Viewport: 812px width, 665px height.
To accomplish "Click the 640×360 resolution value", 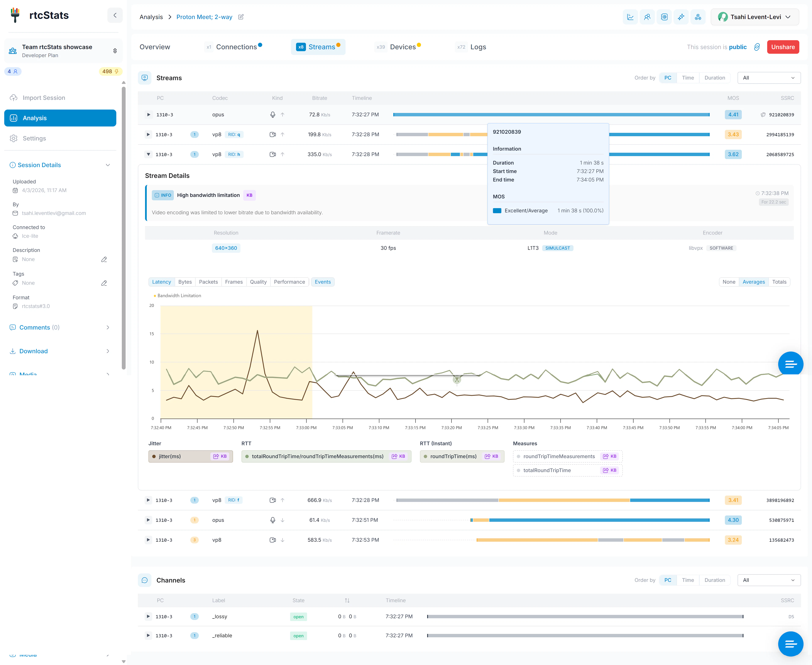I will pyautogui.click(x=226, y=248).
